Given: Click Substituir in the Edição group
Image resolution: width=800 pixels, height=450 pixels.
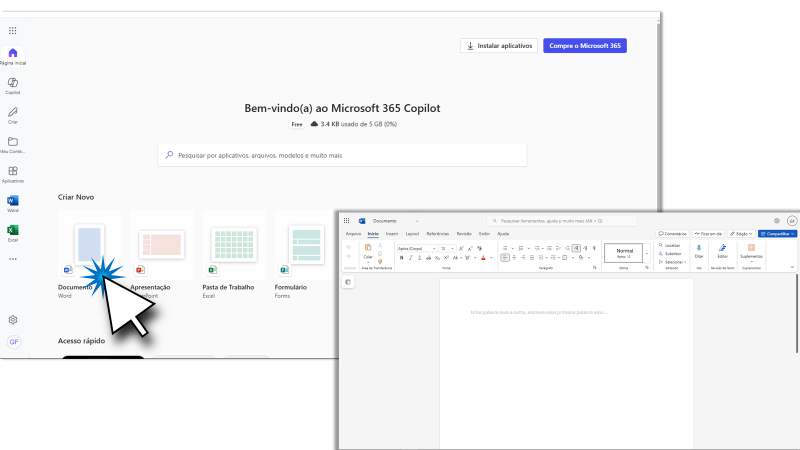Looking at the screenshot, I should coord(669,254).
